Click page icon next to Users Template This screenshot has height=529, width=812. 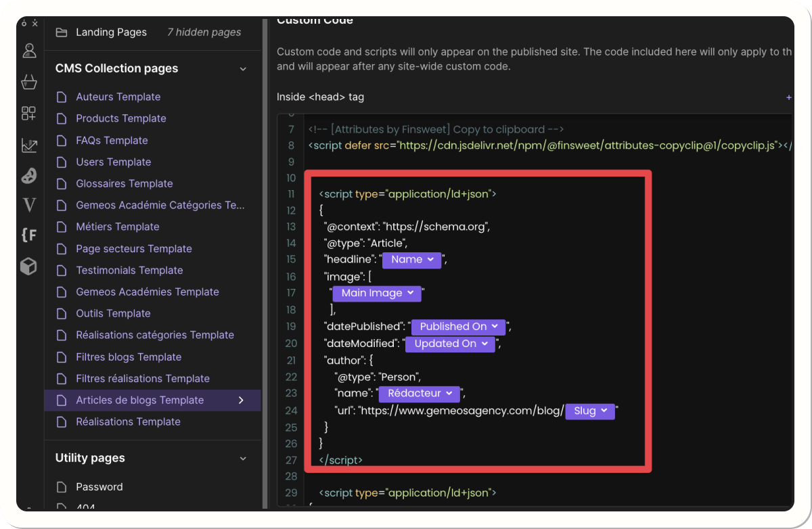pos(62,162)
